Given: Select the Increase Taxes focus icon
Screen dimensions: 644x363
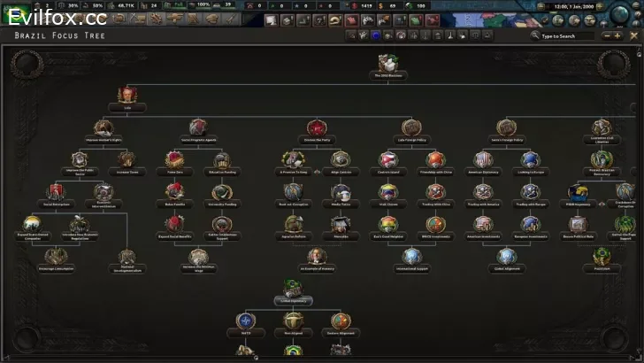Looking at the screenshot, I should 126,158.
